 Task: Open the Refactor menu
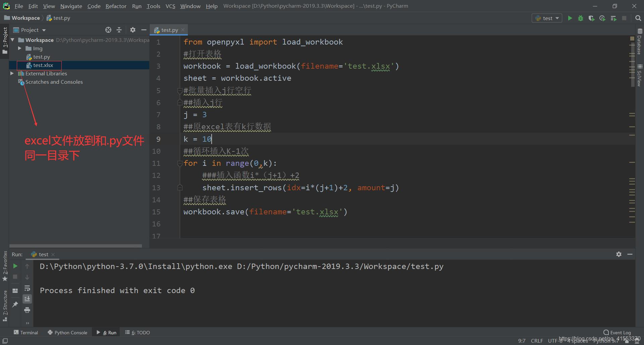tap(116, 6)
